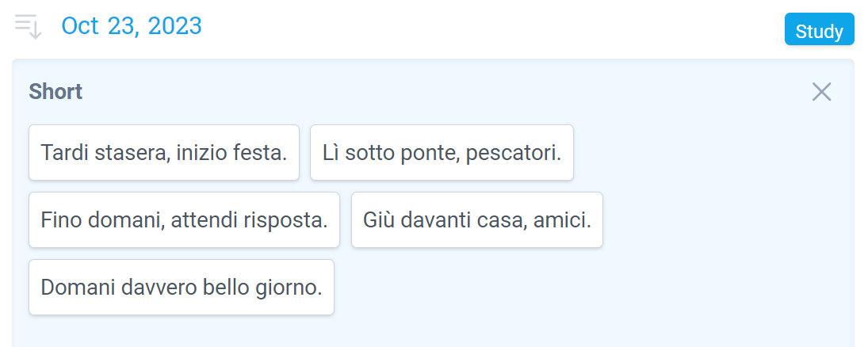Open the card 'Tardi stasera, inizio festa.'
This screenshot has width=868, height=347.
coord(164,152)
